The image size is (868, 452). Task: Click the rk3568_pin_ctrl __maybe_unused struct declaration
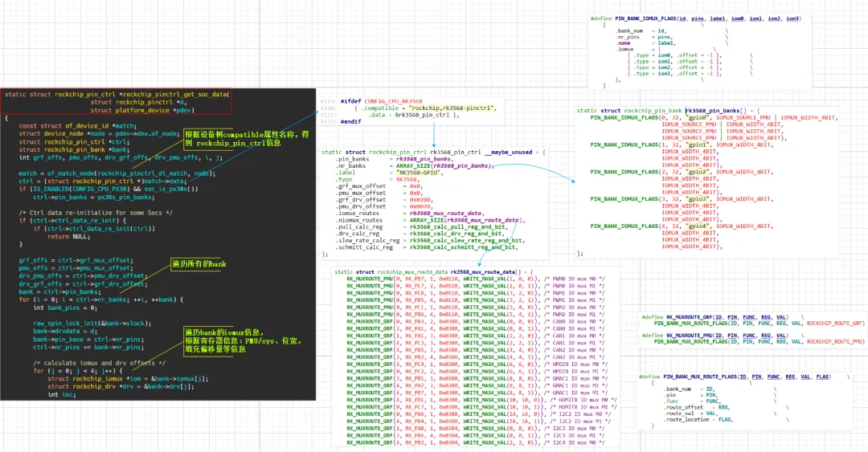tap(433, 153)
